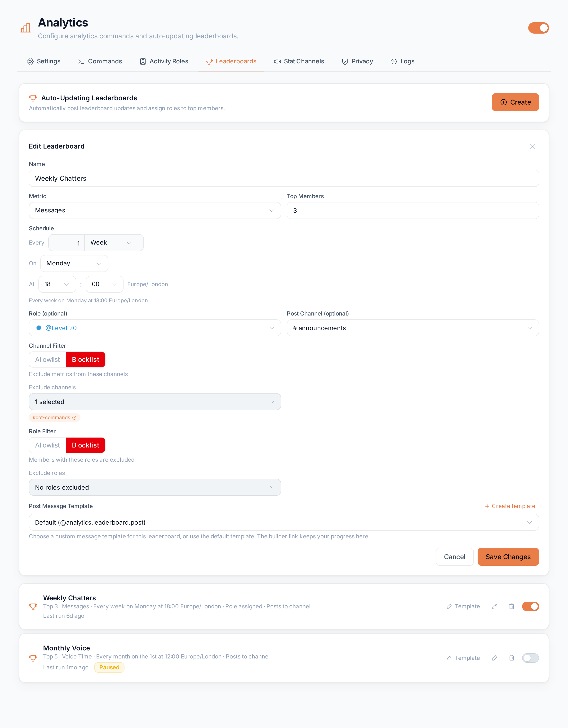
Task: Open the Logs tab
Action: [x=403, y=61]
